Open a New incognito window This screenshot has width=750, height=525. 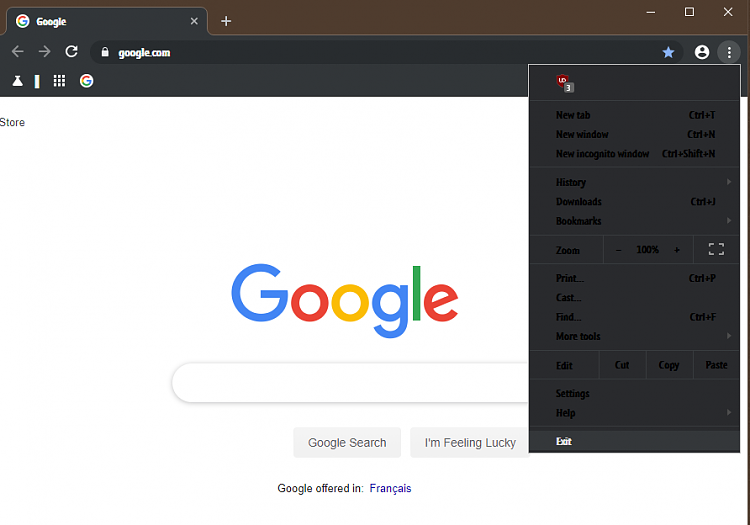pyautogui.click(x=635, y=153)
